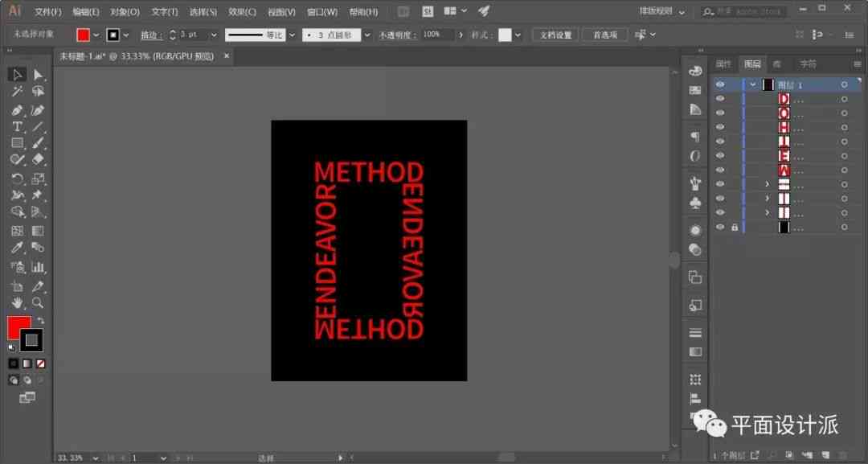Screen dimensions: 868x464
Task: Select the Zoom tool
Action: (38, 303)
